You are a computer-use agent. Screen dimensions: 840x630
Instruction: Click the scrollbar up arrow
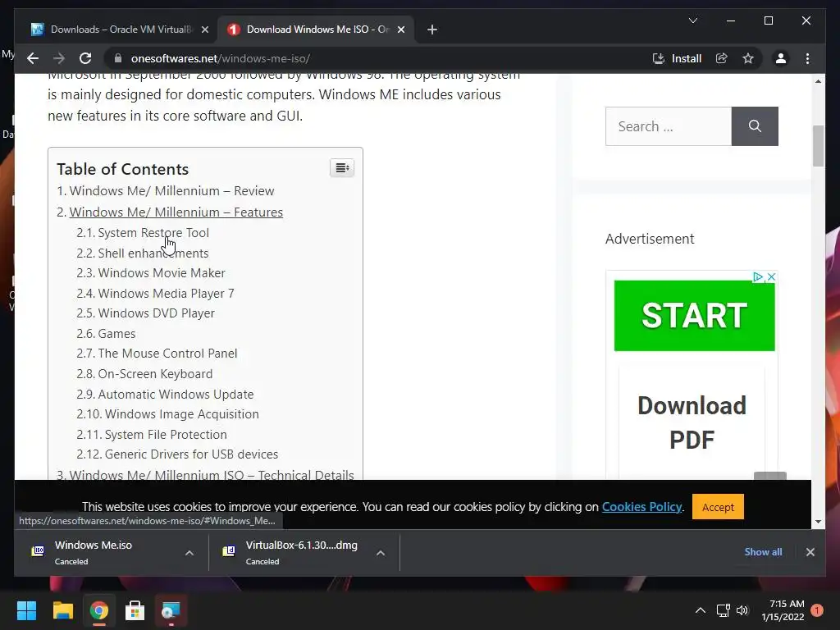(x=818, y=81)
